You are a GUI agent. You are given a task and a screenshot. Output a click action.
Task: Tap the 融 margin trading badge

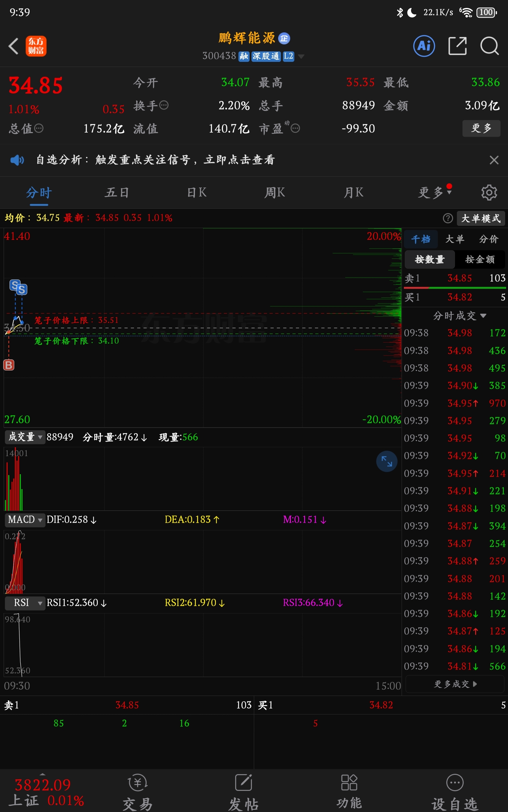pyautogui.click(x=244, y=56)
